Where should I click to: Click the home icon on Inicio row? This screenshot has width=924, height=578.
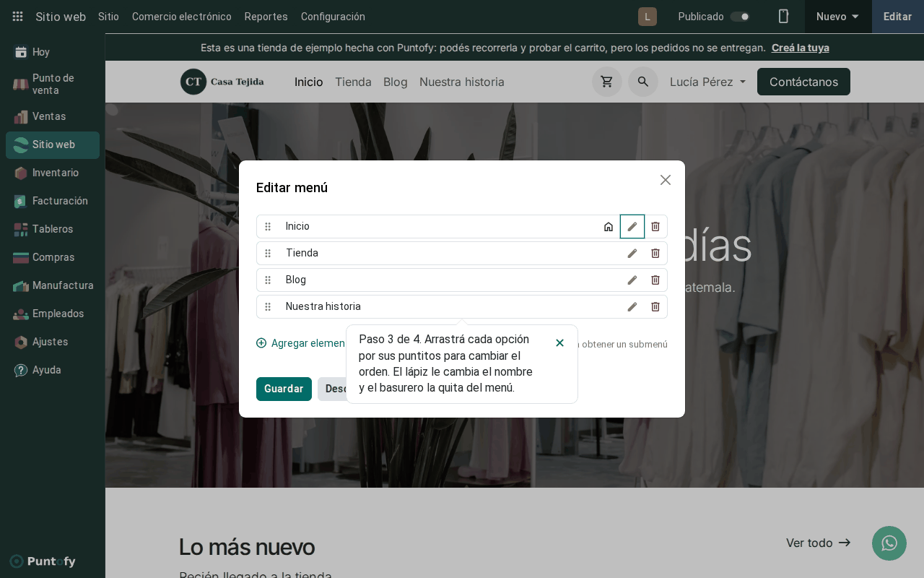coord(609,226)
